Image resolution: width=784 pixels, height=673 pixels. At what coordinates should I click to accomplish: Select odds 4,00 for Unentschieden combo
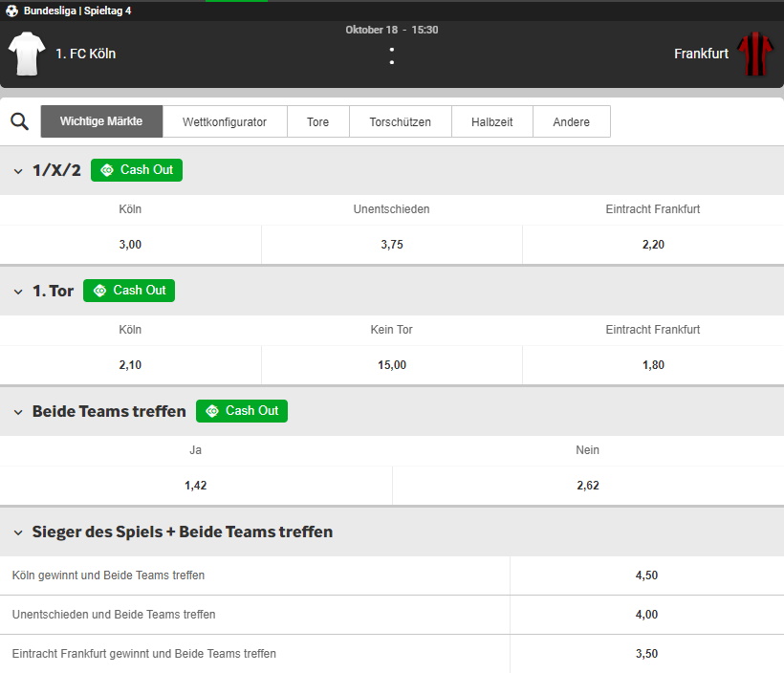[x=646, y=615]
